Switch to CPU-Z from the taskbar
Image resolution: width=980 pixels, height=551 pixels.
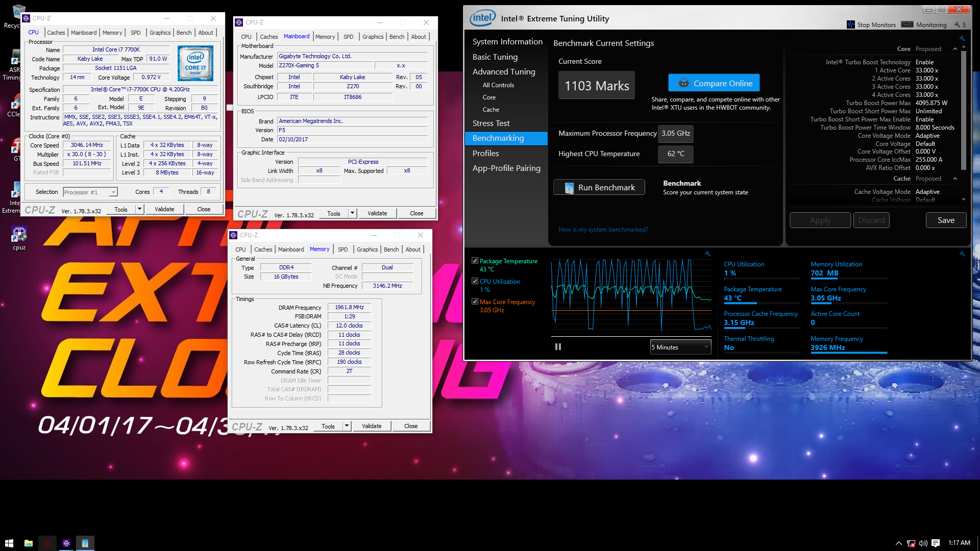66,543
